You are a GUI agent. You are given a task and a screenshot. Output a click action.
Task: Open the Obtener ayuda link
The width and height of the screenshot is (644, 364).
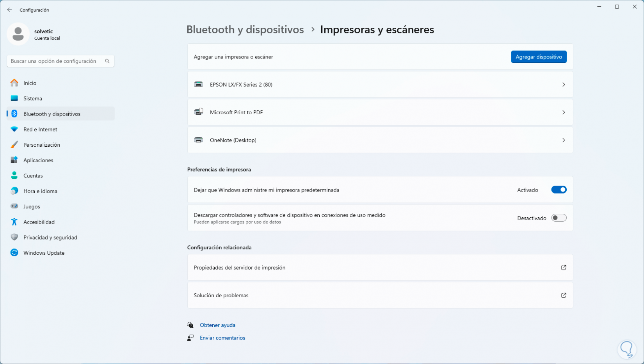217,325
